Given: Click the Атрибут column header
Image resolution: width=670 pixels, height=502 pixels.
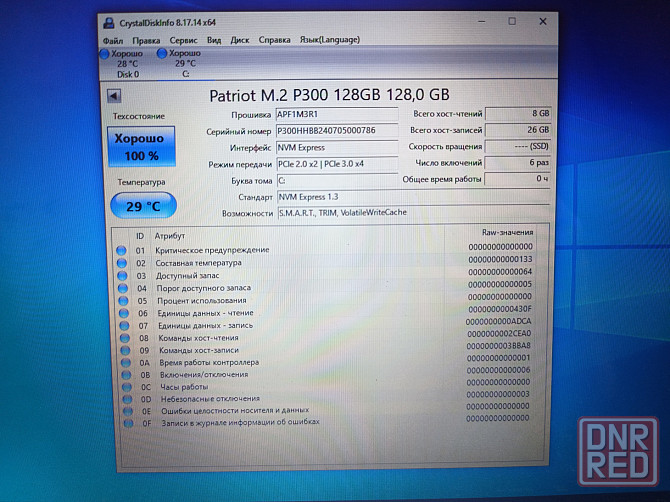Looking at the screenshot, I should pyautogui.click(x=170, y=236).
